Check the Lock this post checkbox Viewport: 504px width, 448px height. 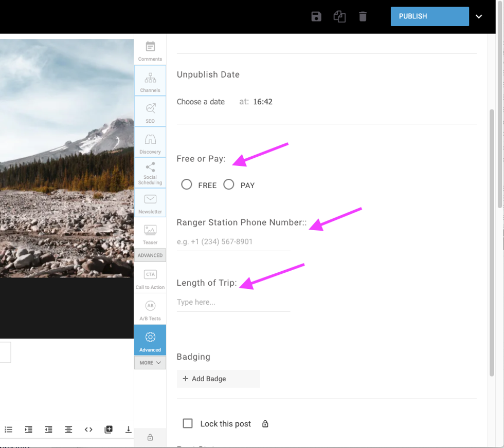coord(188,423)
